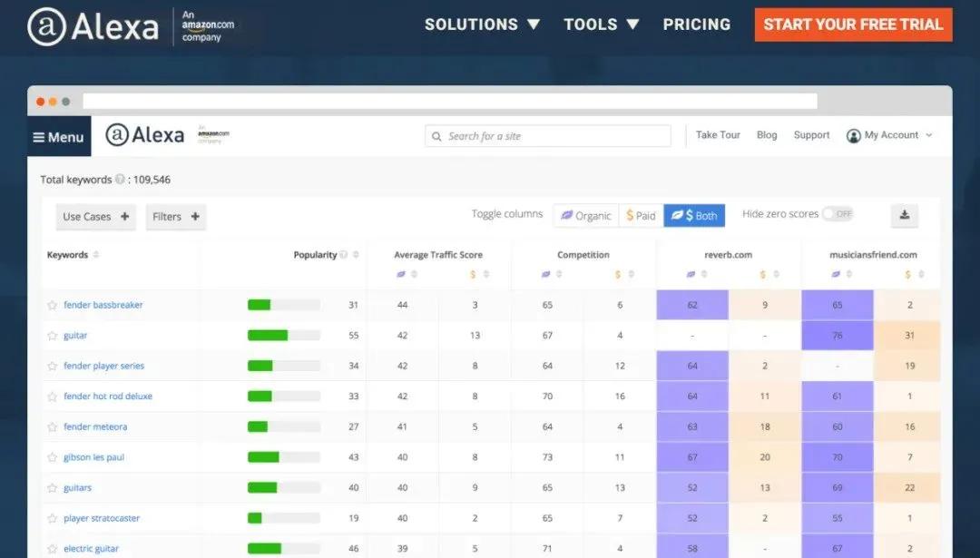Toggle the Hide zero scores switch
The width and height of the screenshot is (980, 558).
pos(838,214)
